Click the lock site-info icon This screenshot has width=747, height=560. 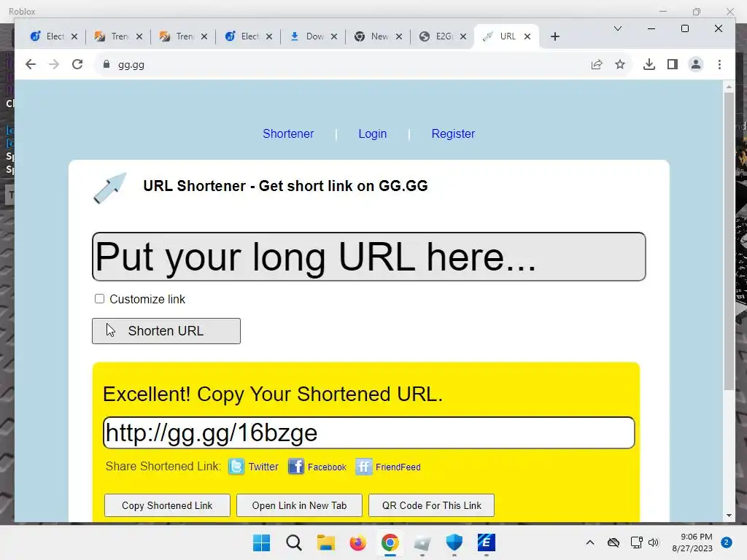pyautogui.click(x=107, y=64)
